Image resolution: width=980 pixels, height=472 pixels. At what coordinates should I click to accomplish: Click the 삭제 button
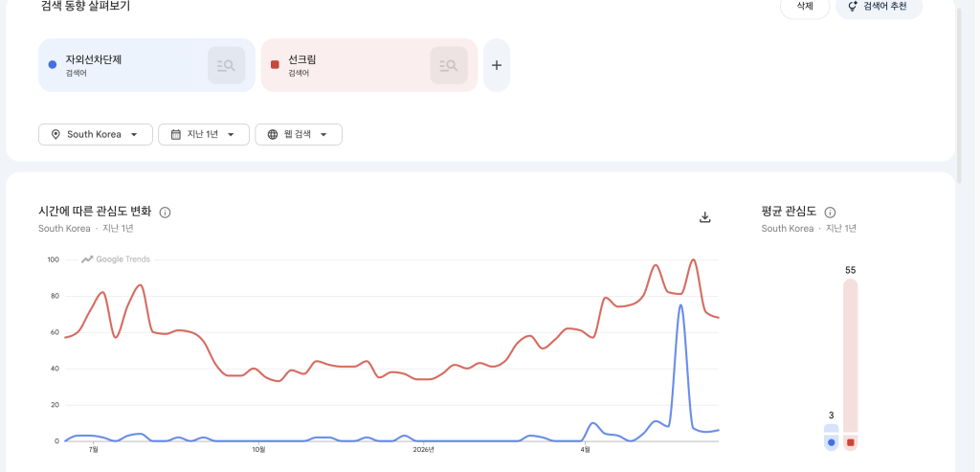(805, 7)
